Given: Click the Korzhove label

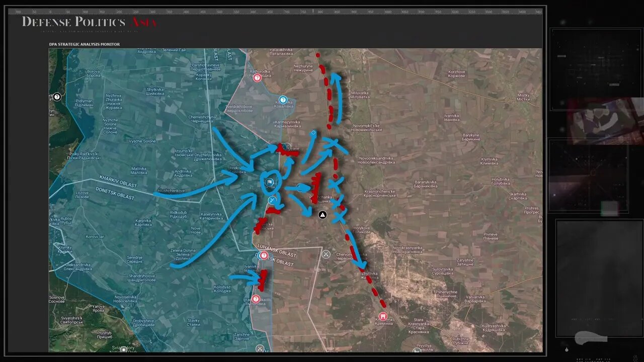Looking at the screenshot, I should (x=457, y=74).
